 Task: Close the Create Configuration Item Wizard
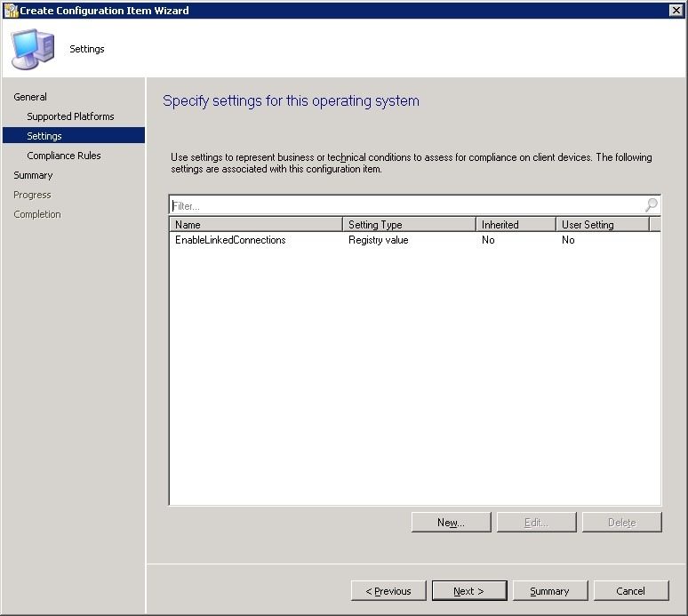tap(676, 11)
